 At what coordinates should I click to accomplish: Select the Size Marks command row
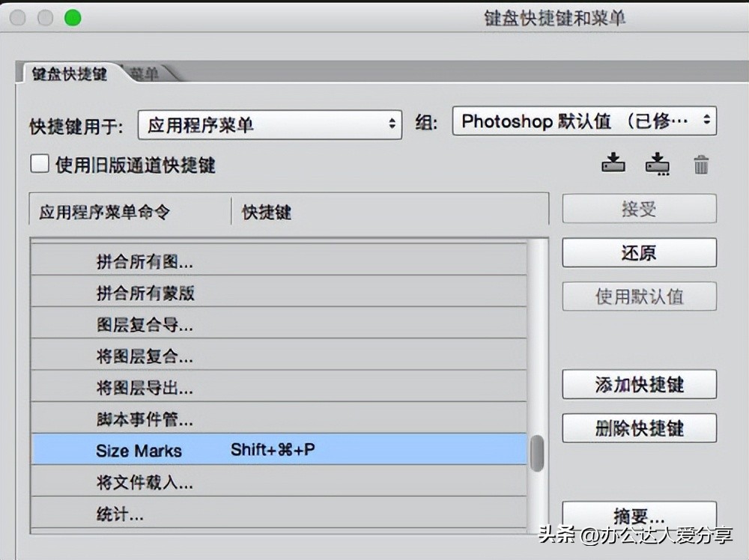pos(139,451)
